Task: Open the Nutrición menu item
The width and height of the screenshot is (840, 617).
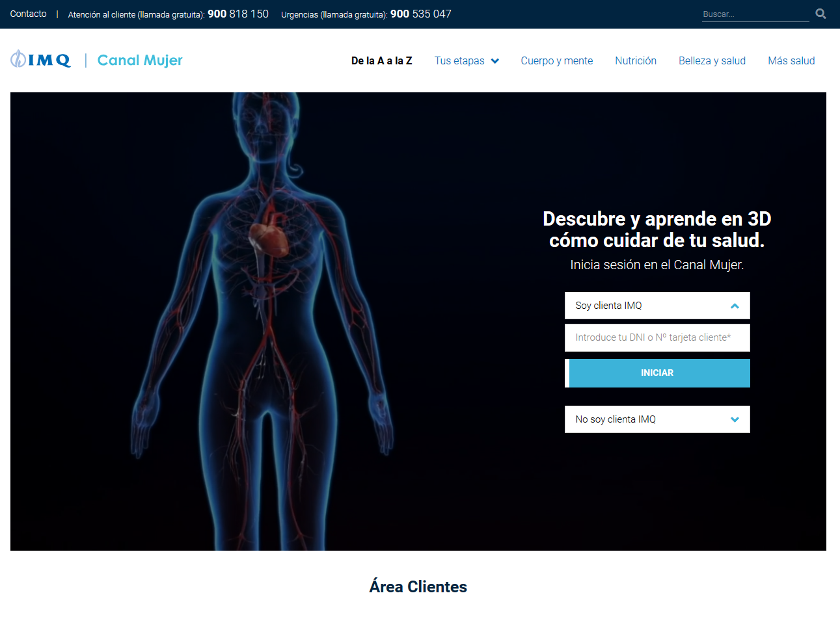Action: (635, 60)
